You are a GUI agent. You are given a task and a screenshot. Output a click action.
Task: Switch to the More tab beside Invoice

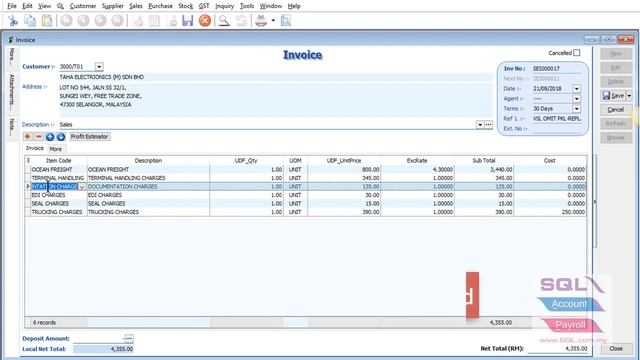pos(56,149)
